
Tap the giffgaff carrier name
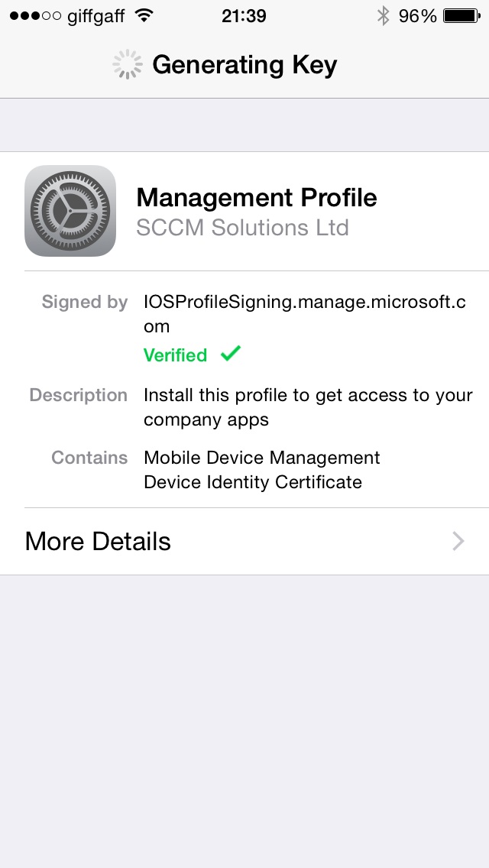coord(96,16)
